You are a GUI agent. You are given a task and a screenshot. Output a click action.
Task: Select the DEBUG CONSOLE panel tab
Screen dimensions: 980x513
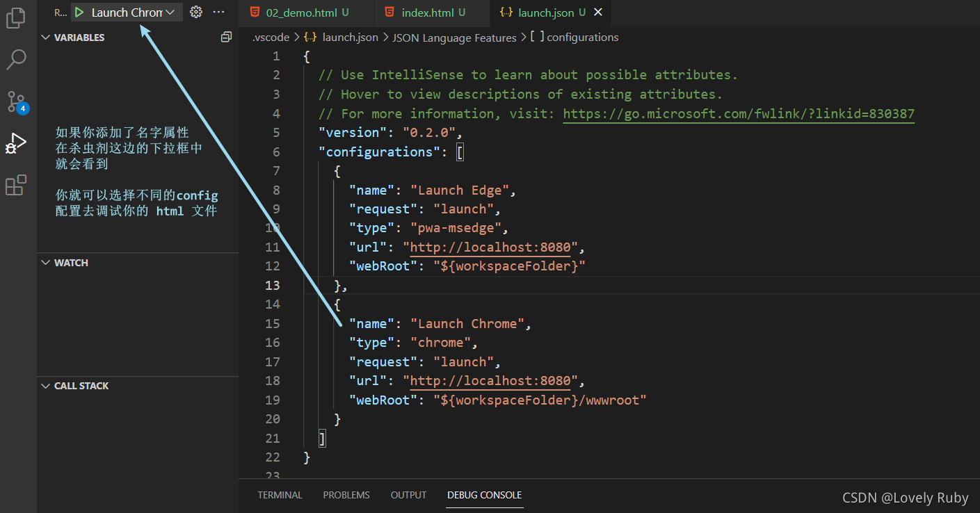pyautogui.click(x=484, y=495)
